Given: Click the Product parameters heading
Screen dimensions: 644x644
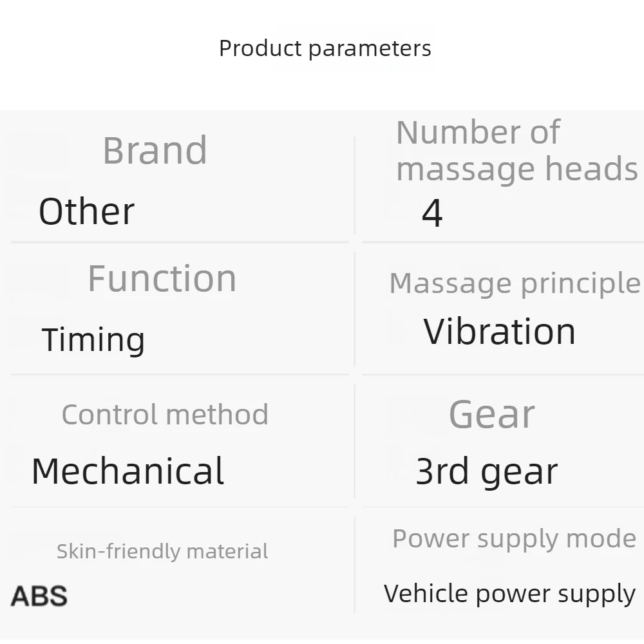Looking at the screenshot, I should coord(325,49).
